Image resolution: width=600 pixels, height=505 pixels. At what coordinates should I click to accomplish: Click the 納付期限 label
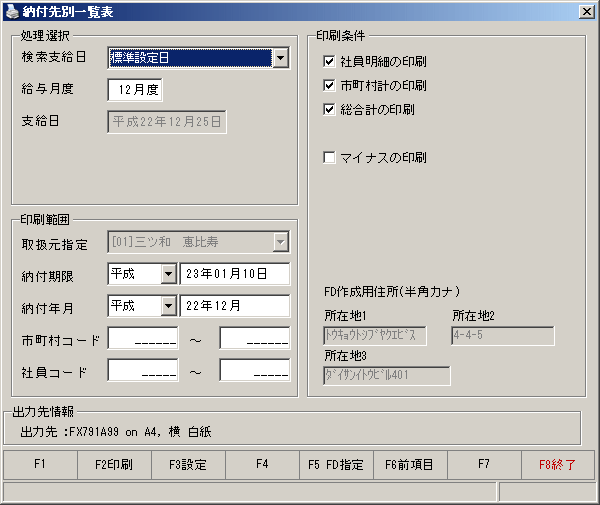(x=47, y=276)
